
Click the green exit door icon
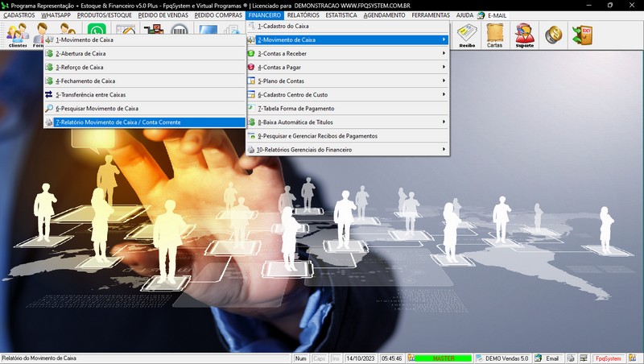pos(581,35)
